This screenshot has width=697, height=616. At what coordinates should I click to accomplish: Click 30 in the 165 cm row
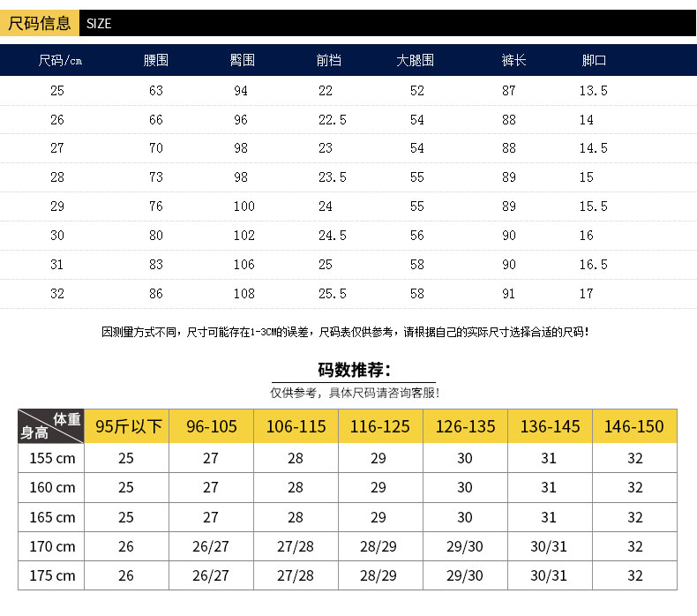(465, 517)
